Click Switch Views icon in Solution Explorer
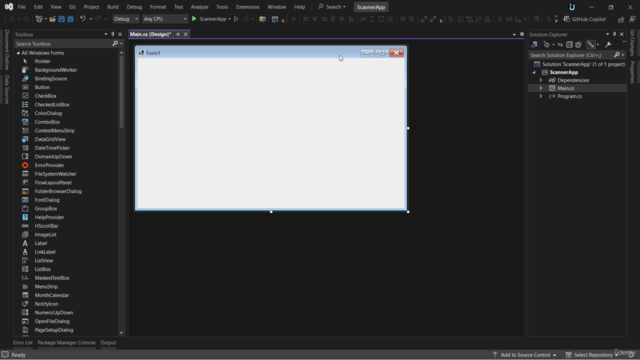 [x=534, y=44]
